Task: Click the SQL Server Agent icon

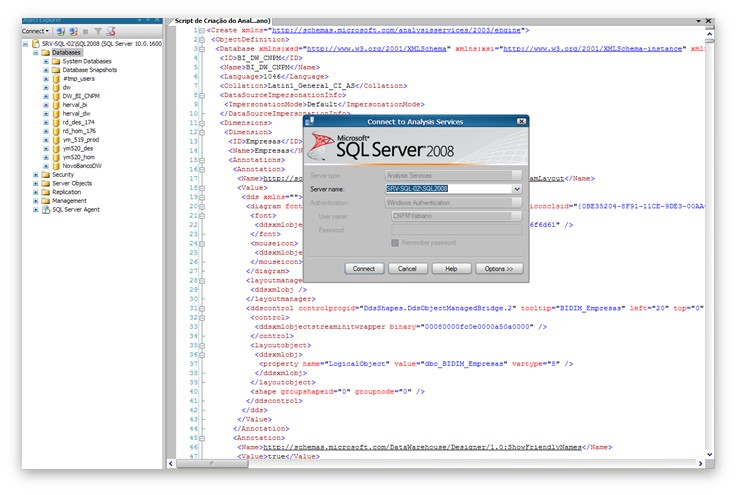Action: click(46, 210)
